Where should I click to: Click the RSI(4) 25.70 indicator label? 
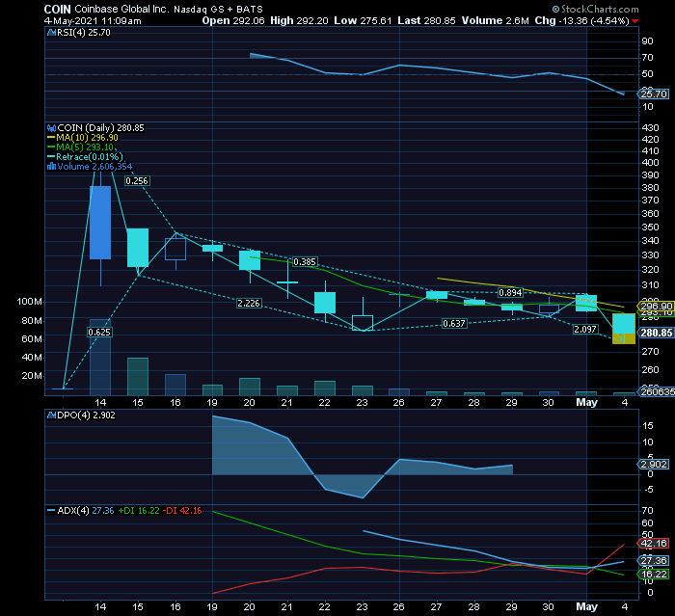(x=84, y=33)
